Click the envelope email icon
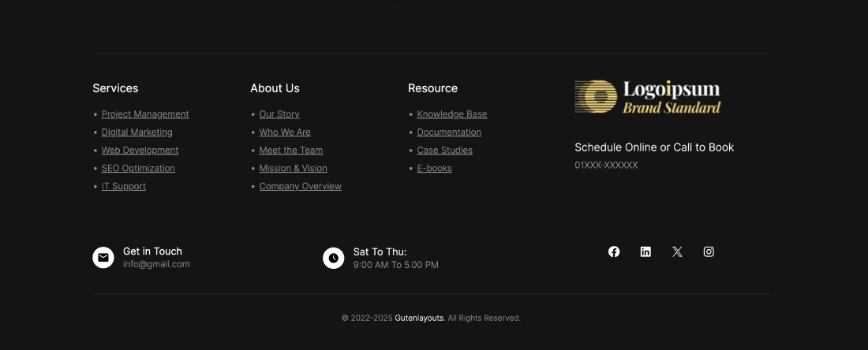The width and height of the screenshot is (868, 350). click(103, 258)
